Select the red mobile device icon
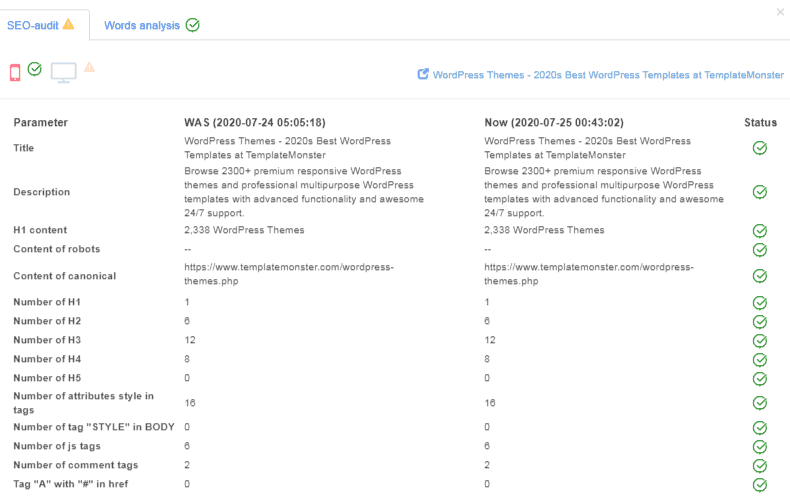Image resolution: width=790 pixels, height=501 pixels. click(x=15, y=73)
